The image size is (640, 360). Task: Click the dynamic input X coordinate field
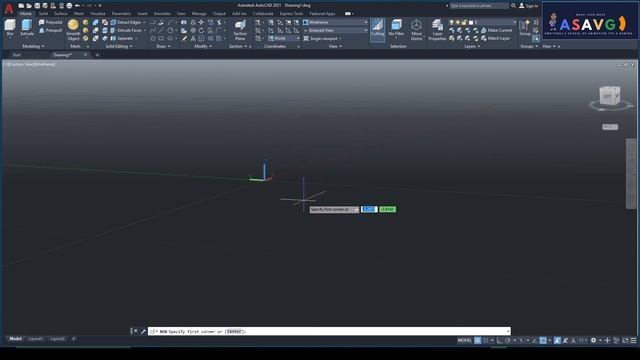pyautogui.click(x=369, y=209)
